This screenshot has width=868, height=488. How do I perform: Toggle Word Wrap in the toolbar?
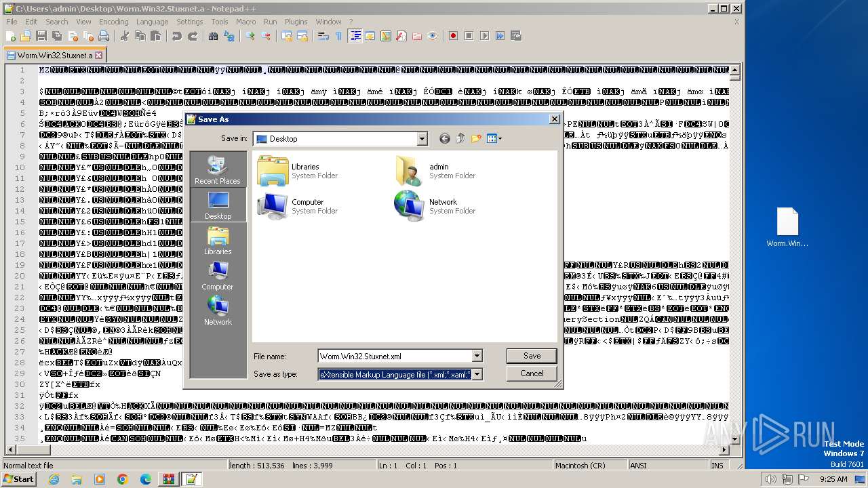pos(323,36)
